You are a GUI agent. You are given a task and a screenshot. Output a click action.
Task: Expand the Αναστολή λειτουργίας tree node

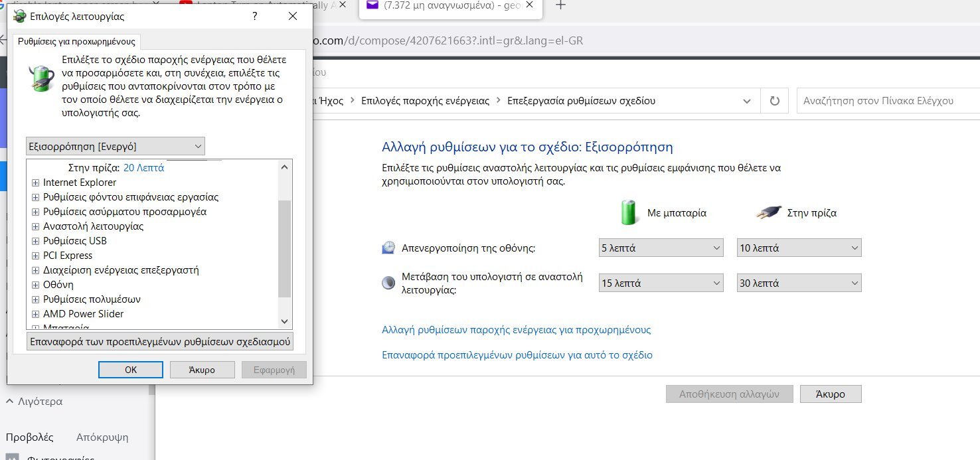36,226
